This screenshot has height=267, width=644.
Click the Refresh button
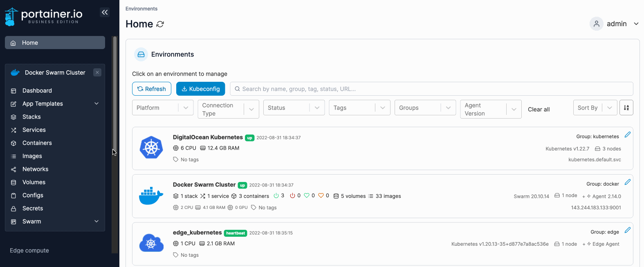(152, 89)
